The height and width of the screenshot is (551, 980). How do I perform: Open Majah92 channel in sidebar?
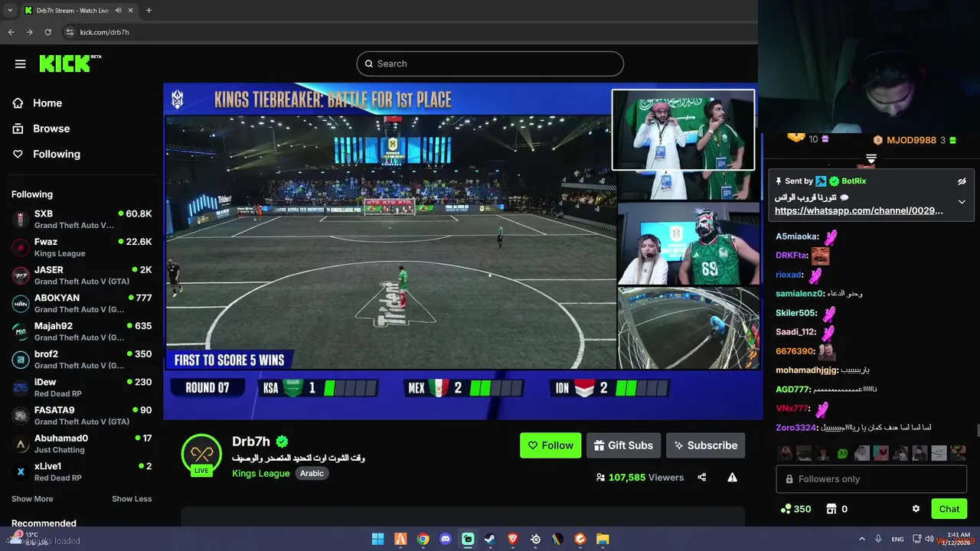click(82, 331)
